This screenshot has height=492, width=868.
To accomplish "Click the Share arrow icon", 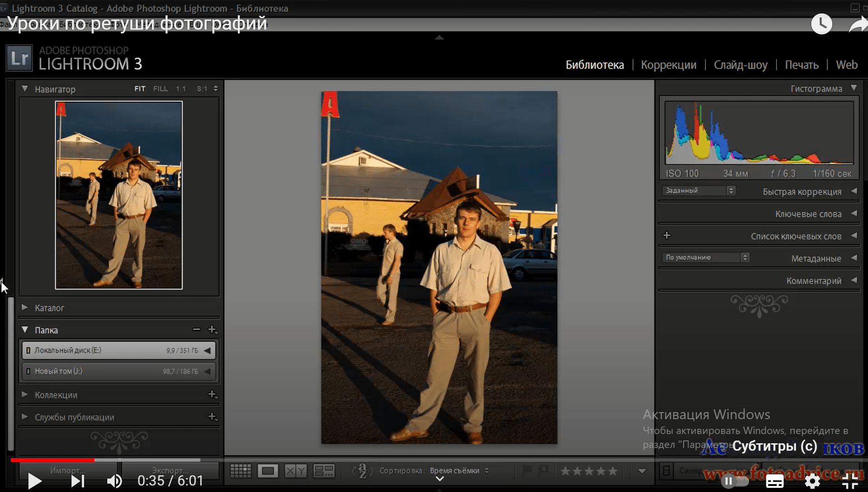I will point(857,24).
